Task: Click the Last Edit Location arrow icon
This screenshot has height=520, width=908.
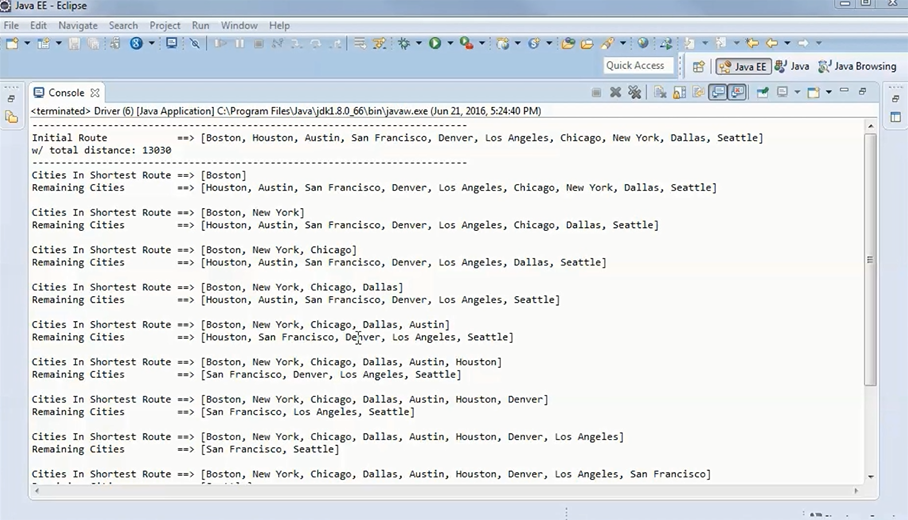Action: (752, 43)
